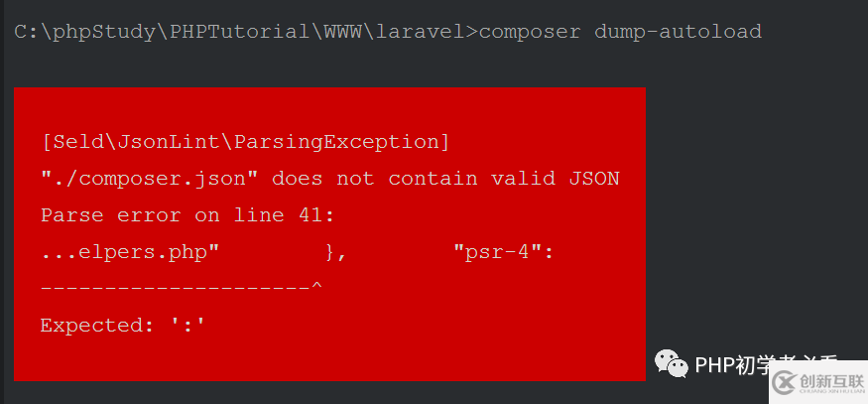
Task: Click the C:\phpStudy portion of the prompt path
Action: [x=84, y=32]
